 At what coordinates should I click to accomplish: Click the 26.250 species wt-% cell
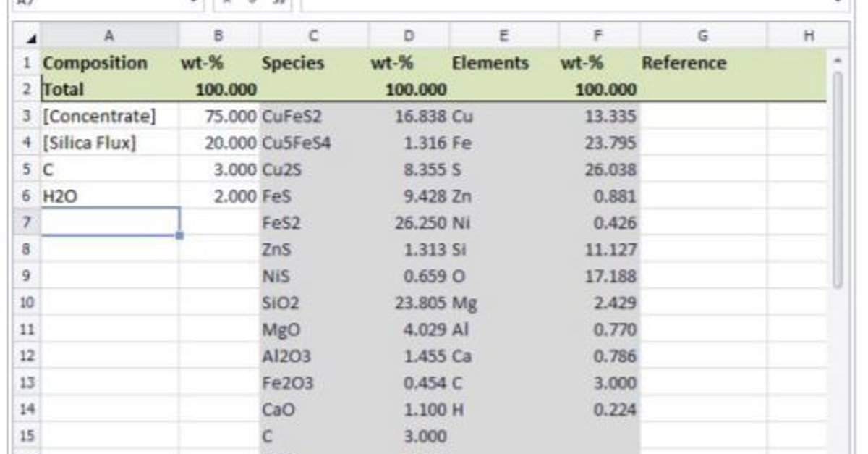409,222
